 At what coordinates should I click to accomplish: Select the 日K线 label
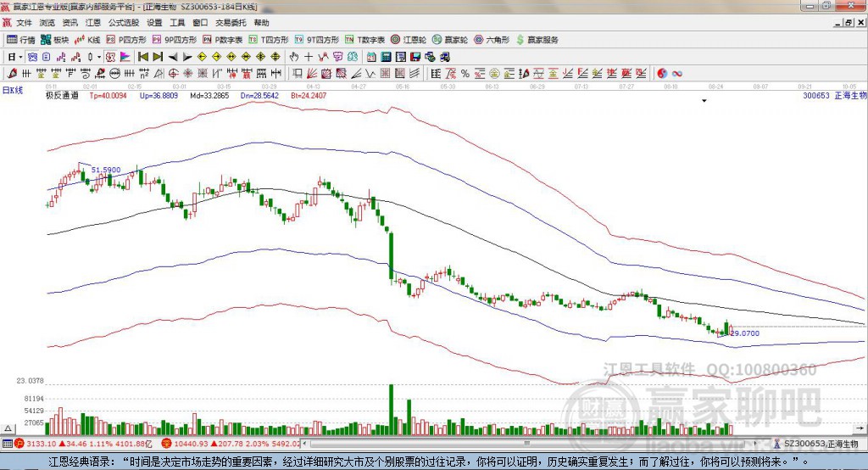tap(13, 90)
